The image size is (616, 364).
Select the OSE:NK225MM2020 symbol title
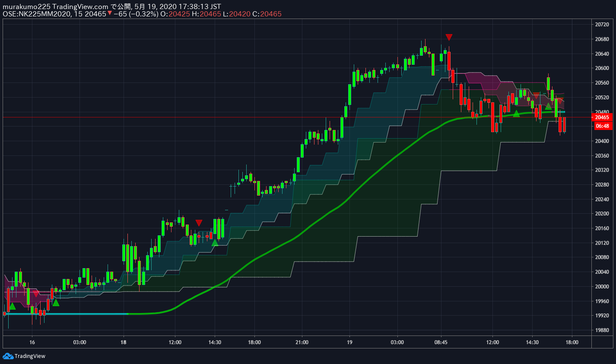[36, 14]
